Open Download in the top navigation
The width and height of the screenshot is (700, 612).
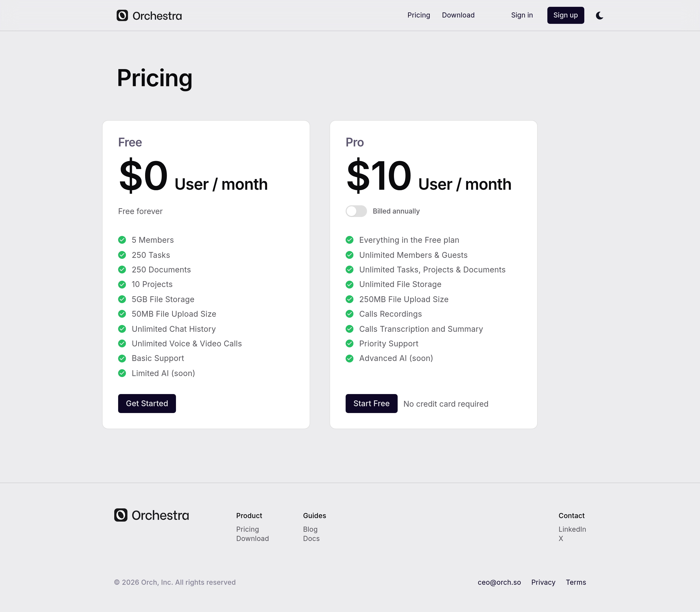pyautogui.click(x=458, y=15)
